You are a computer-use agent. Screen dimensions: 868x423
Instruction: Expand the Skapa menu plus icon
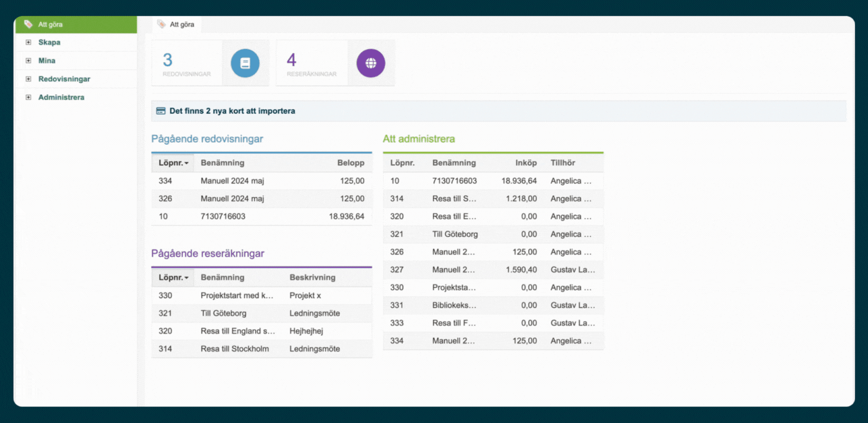pos(29,42)
